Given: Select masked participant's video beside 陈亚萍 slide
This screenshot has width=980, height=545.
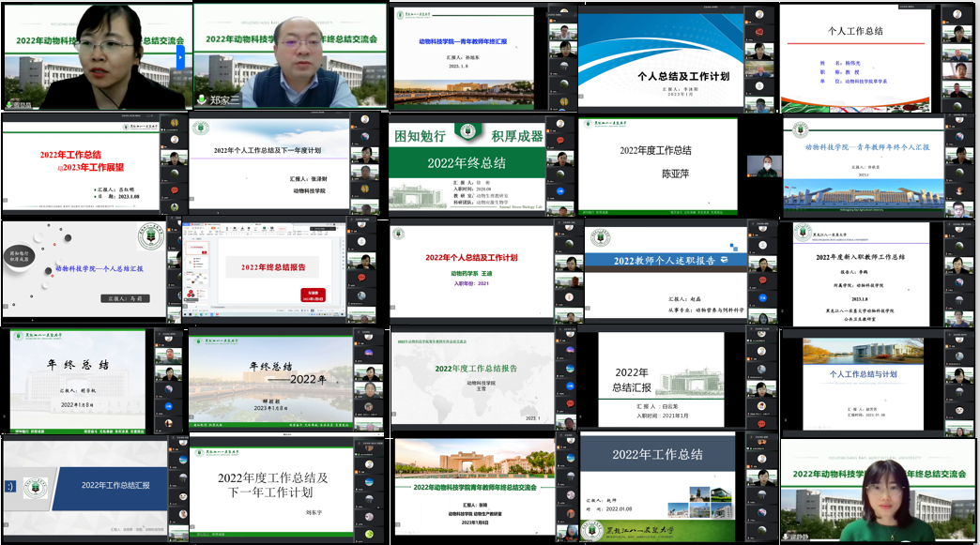Looking at the screenshot, I should pos(764,165).
